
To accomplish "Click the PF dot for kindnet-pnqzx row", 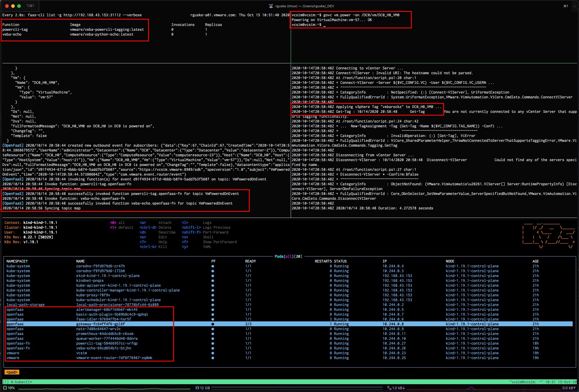I will 213,281.
